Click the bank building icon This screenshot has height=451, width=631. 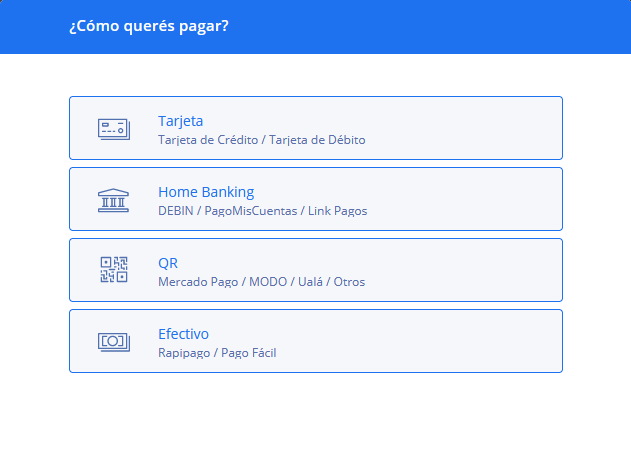point(113,199)
